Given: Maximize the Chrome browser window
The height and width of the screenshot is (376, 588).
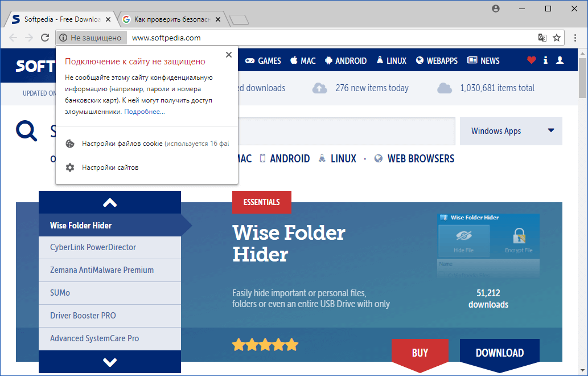Looking at the screenshot, I should (548, 8).
